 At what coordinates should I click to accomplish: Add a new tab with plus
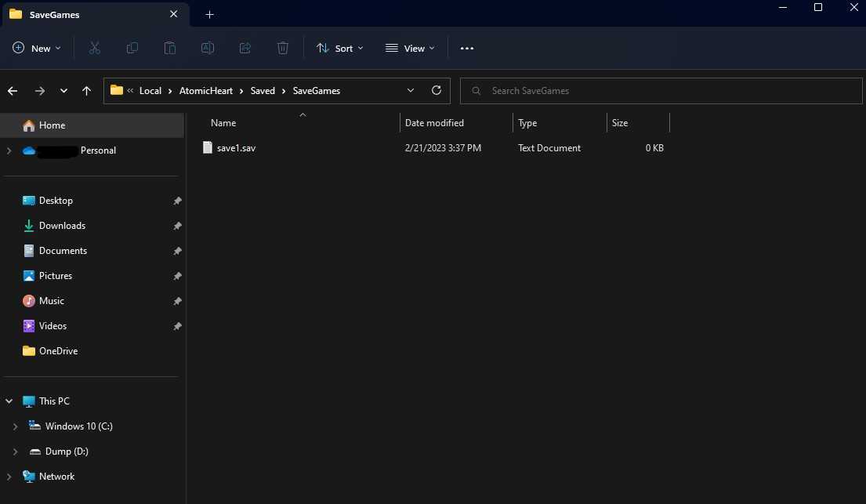coord(209,14)
